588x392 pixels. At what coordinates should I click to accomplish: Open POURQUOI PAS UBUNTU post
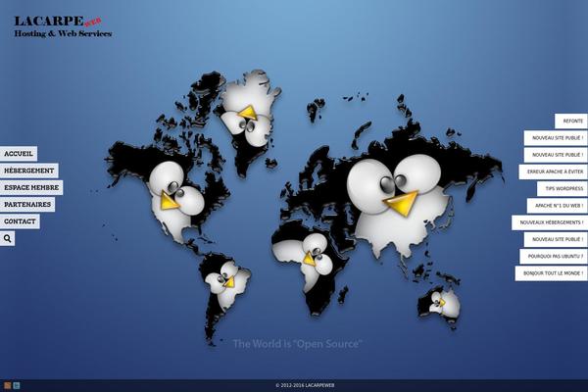coord(554,257)
